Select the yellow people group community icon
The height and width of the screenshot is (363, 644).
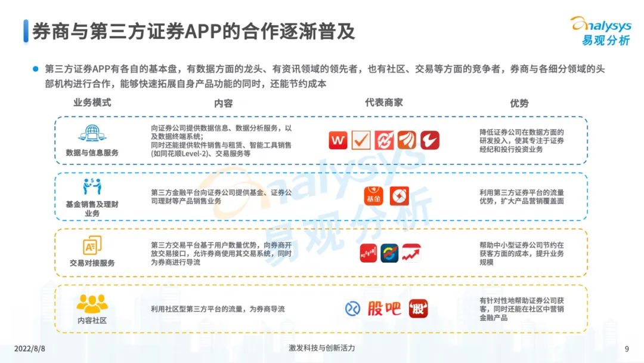point(92,303)
